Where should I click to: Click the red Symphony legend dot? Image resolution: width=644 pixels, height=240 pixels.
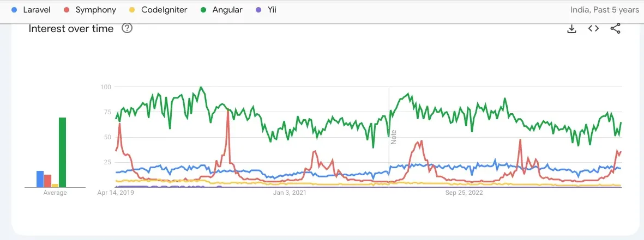pos(67,9)
